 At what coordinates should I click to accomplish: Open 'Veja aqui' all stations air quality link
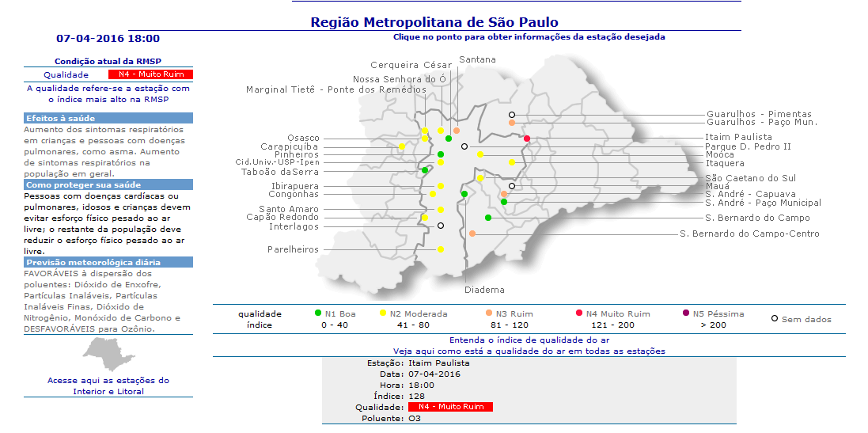(x=529, y=351)
